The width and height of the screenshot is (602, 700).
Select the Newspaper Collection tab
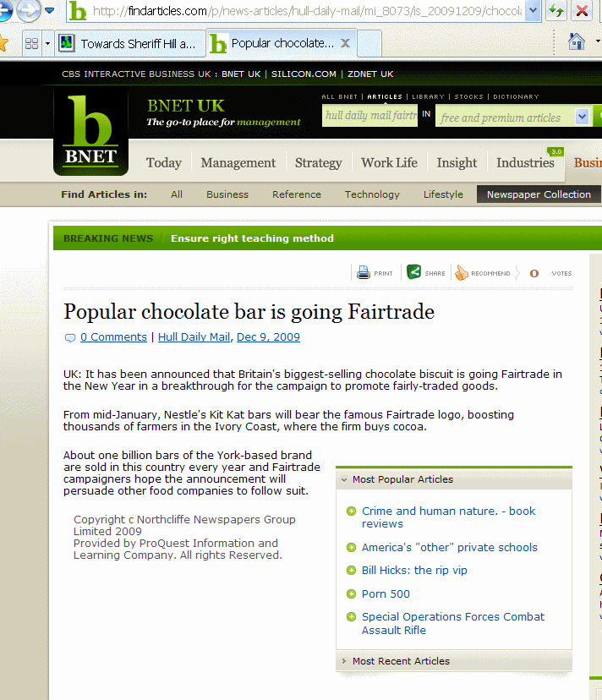539,194
